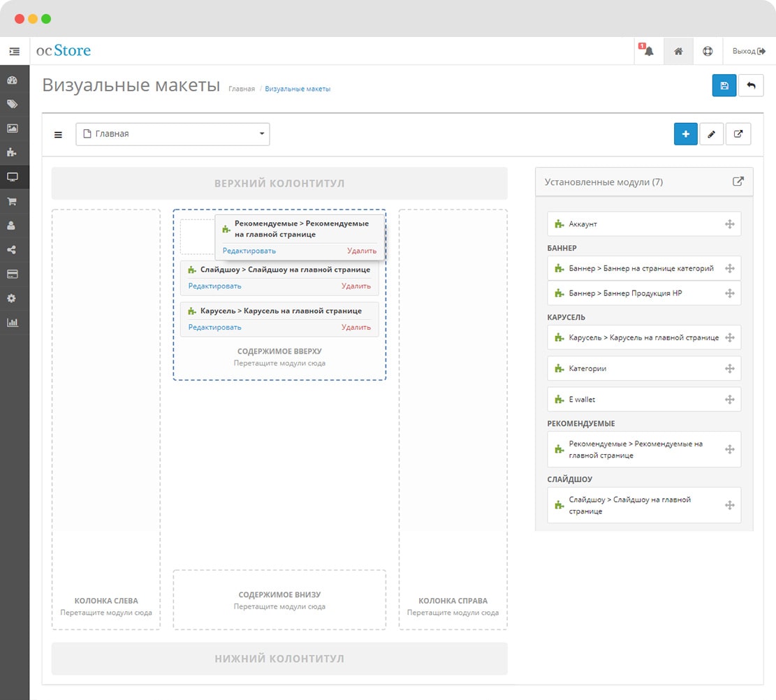The height and width of the screenshot is (700, 776).
Task: Grab move handle for Баннер Продукция HP
Action: coord(729,293)
